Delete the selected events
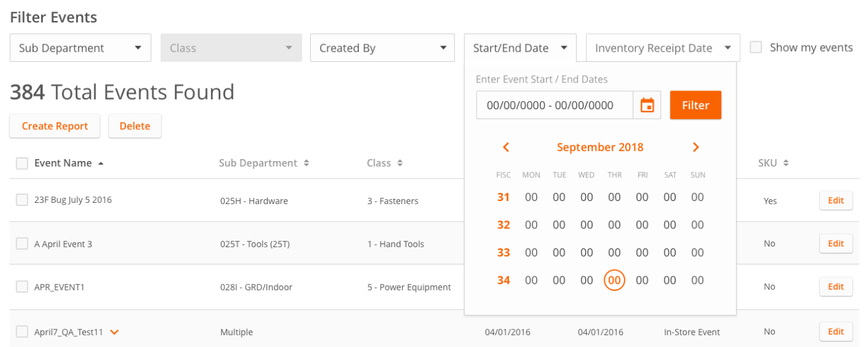The image size is (868, 347). 135,126
